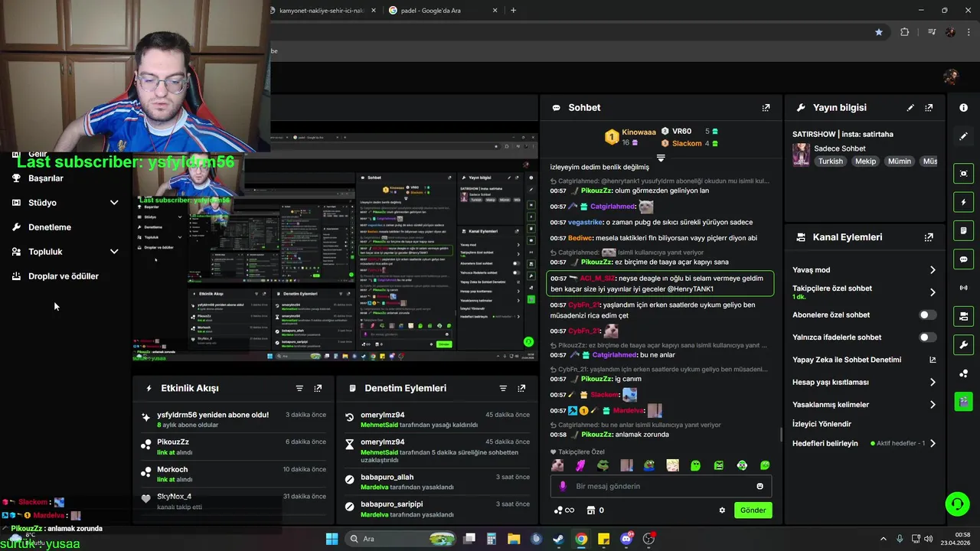Open Steam from the taskbar
980x551 pixels.
(x=558, y=539)
